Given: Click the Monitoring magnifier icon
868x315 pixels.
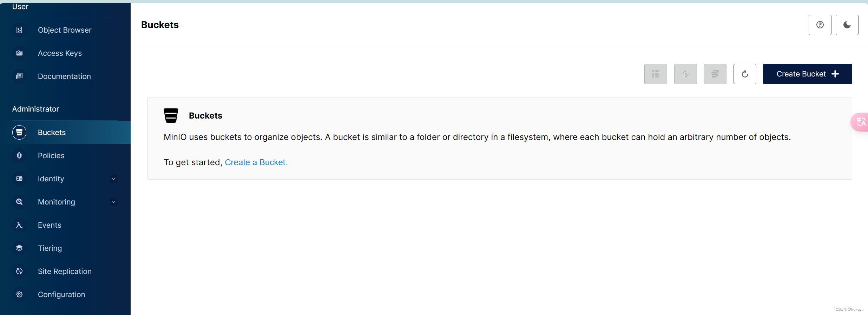Looking at the screenshot, I should pos(19,202).
